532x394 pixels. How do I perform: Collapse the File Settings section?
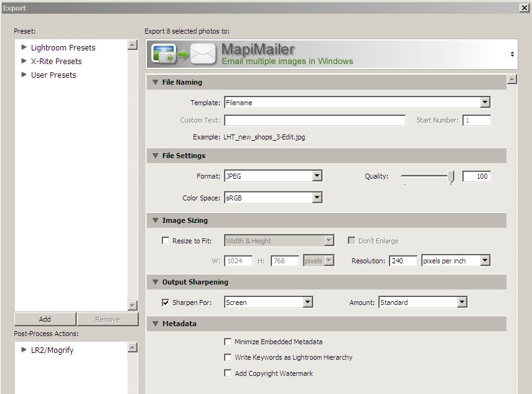[x=156, y=156]
